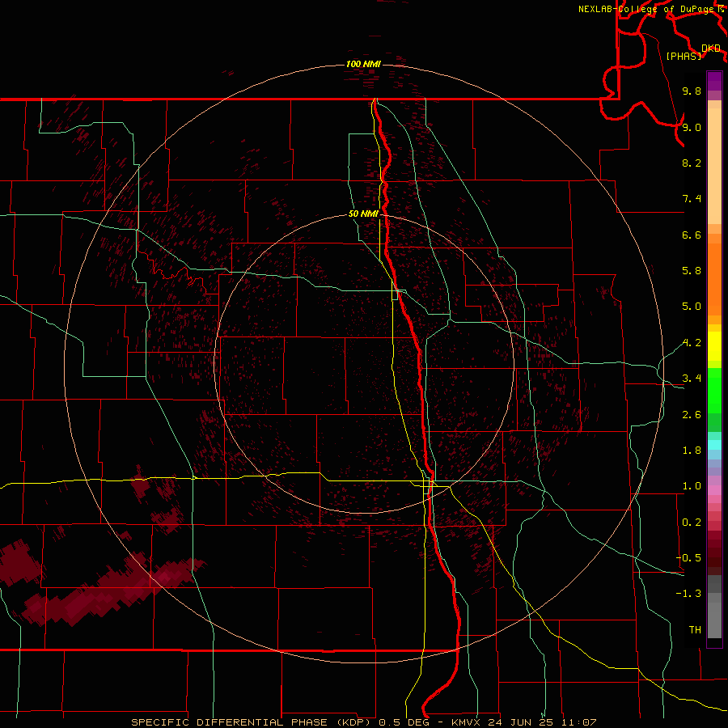The width and height of the screenshot is (728, 728).
Task: Click the 7.4 value on the color scale
Action: point(692,199)
